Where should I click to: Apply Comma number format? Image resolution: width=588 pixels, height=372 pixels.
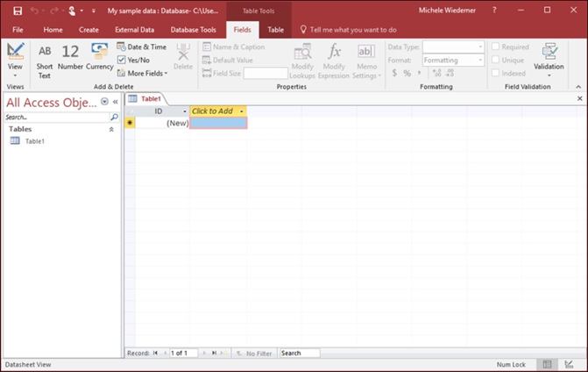coord(419,73)
